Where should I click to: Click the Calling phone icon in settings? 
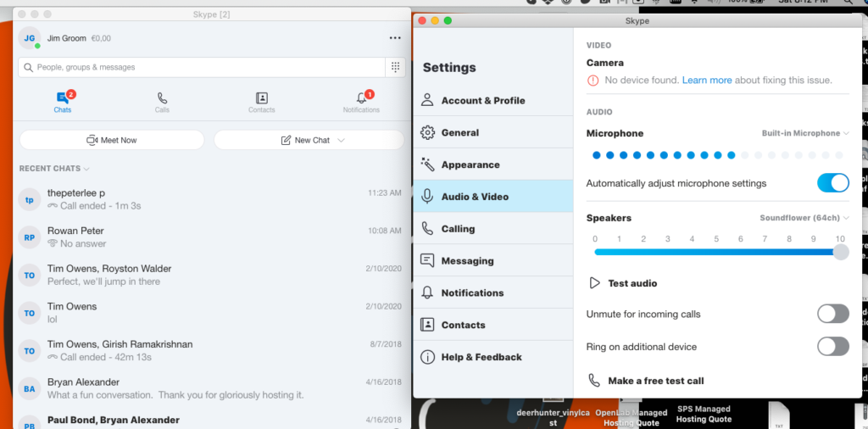427,229
